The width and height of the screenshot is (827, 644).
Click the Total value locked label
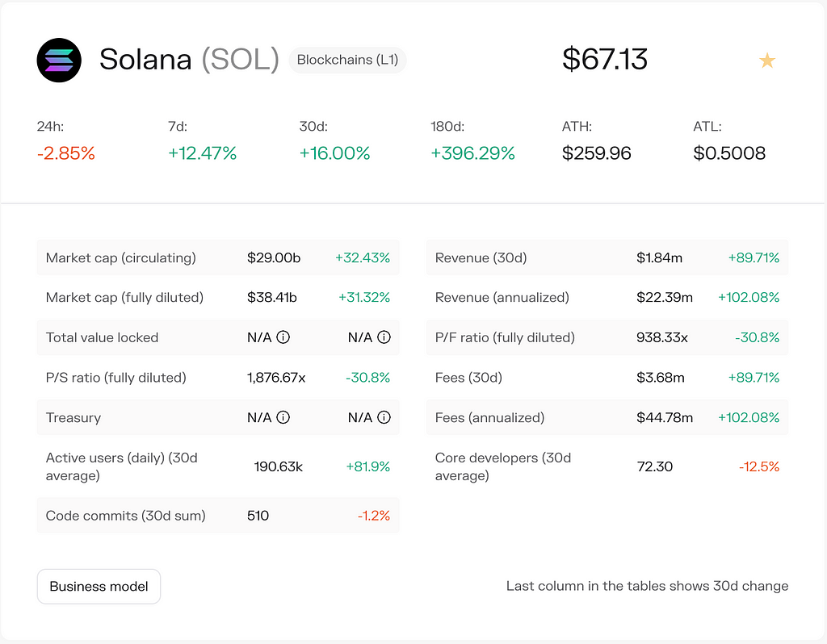coord(102,338)
